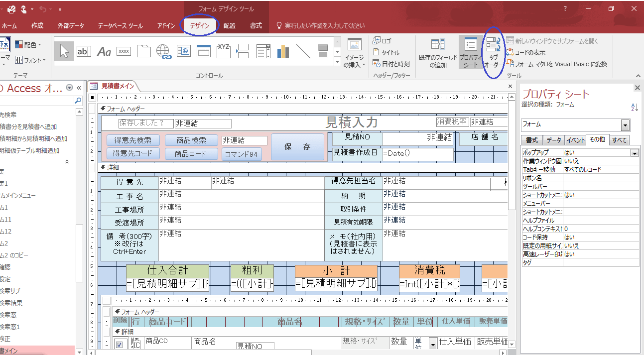The height and width of the screenshot is (355, 644).
Task: Click the 得意先検索 form button
Action: (133, 140)
